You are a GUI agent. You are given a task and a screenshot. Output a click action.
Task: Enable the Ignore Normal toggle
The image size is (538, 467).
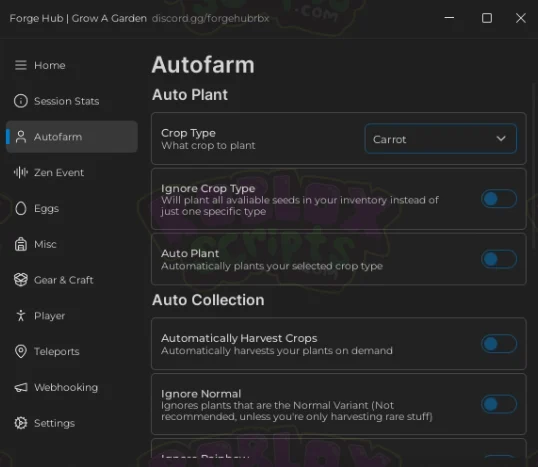(499, 404)
